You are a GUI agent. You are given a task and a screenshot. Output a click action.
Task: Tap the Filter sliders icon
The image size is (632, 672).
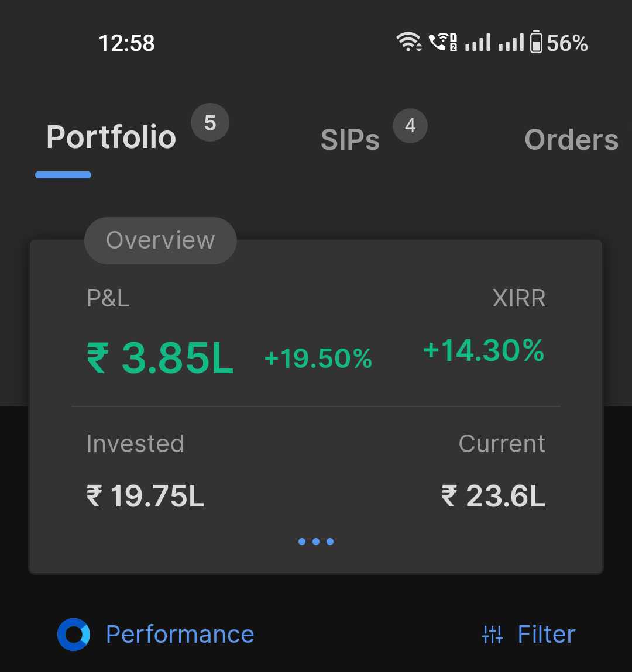coord(492,635)
